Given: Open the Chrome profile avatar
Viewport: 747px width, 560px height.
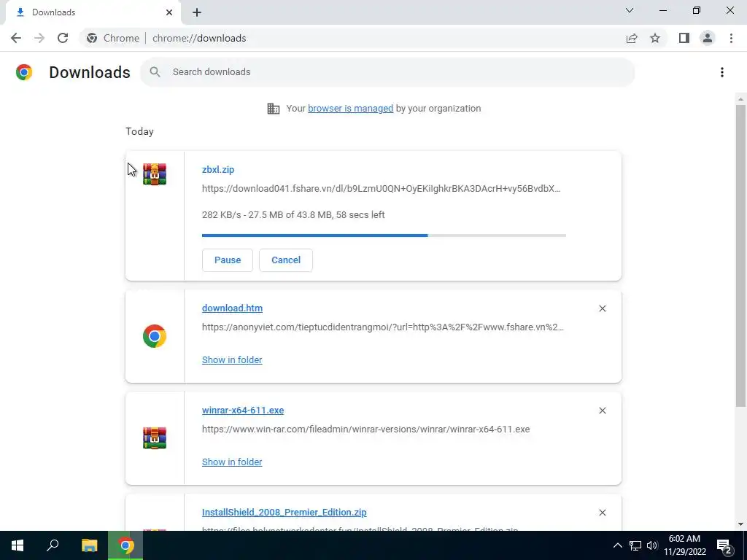Looking at the screenshot, I should (708, 38).
